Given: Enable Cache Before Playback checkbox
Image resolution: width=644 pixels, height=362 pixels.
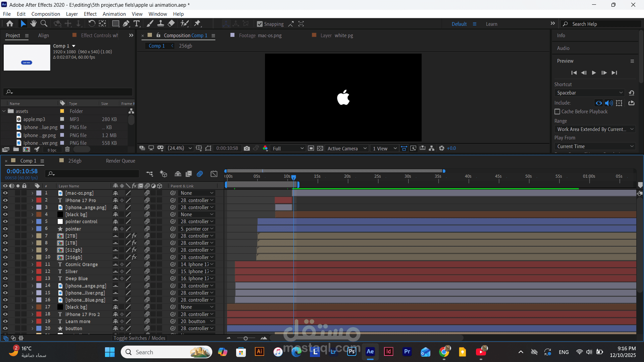Looking at the screenshot, I should [557, 112].
